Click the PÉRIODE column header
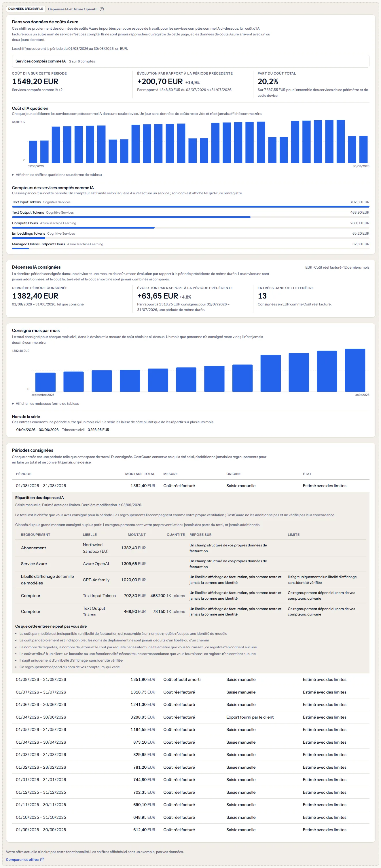Viewport: 381px width, 868px height. tap(24, 474)
